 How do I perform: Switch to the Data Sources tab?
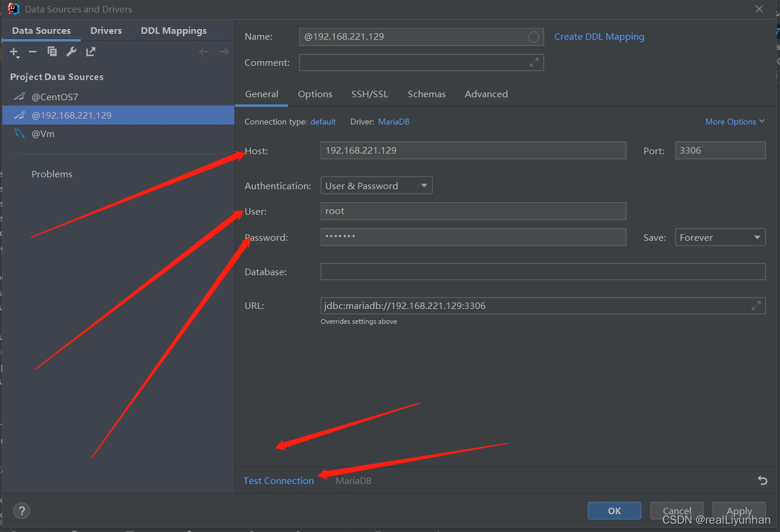(x=42, y=31)
